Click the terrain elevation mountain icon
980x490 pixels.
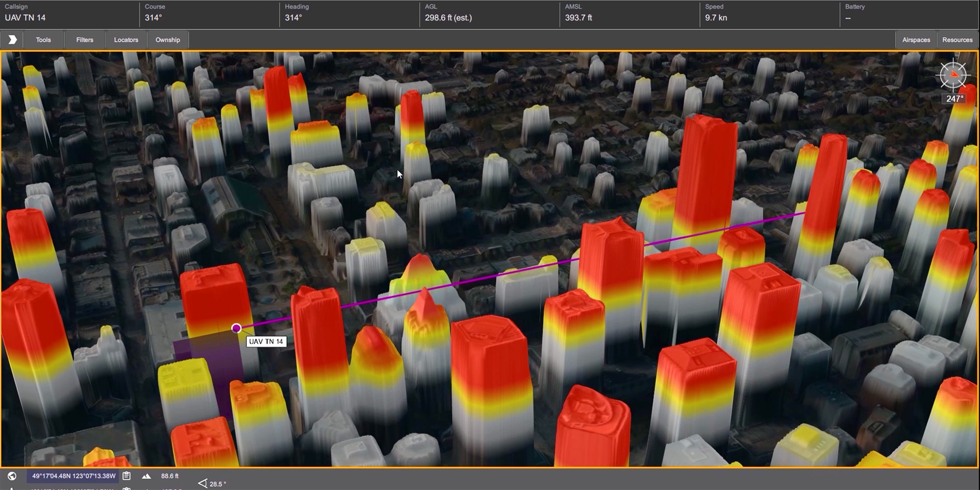pos(146,476)
